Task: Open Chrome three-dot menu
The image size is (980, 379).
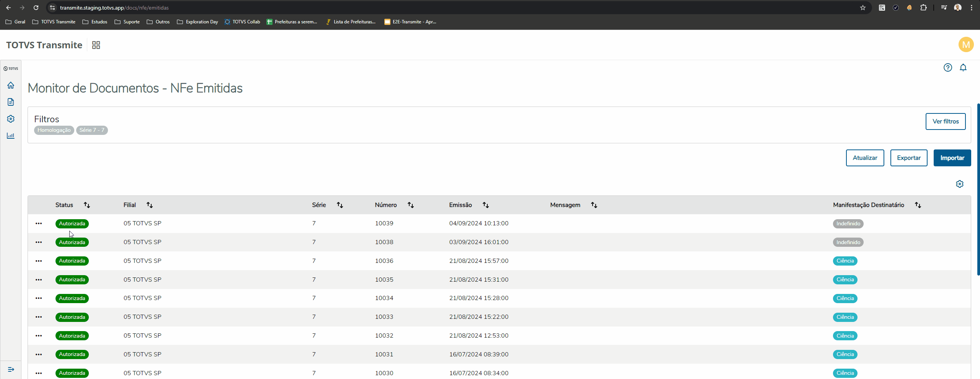Action: coord(972,8)
